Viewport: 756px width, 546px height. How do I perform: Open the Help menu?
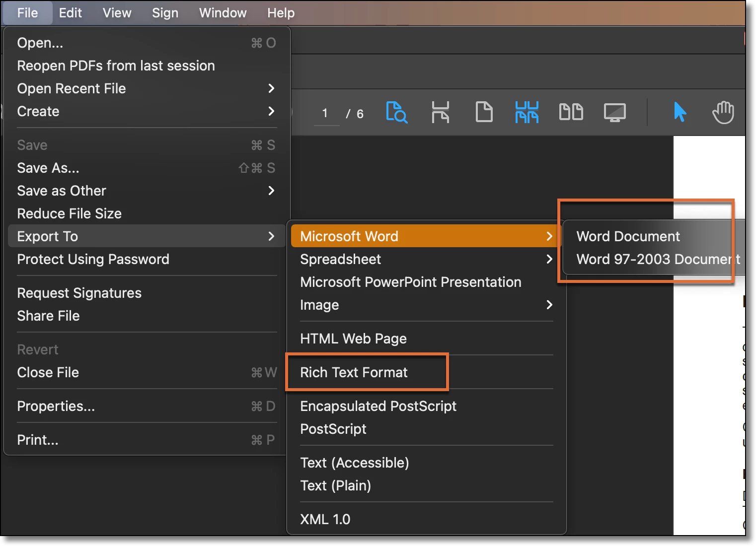tap(281, 13)
